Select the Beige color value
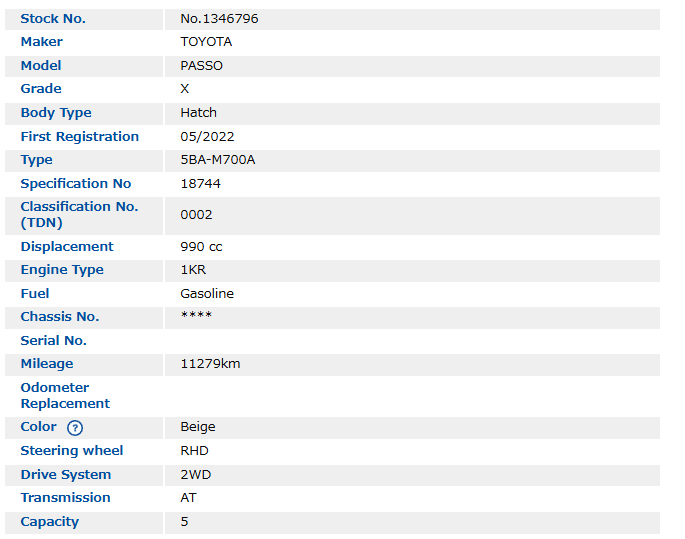 click(198, 427)
